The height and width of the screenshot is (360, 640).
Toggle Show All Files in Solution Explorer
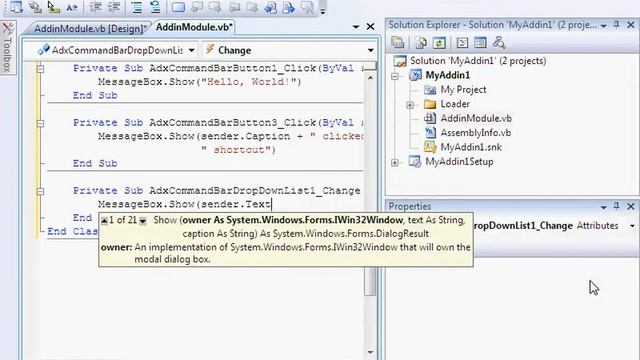tap(420, 42)
